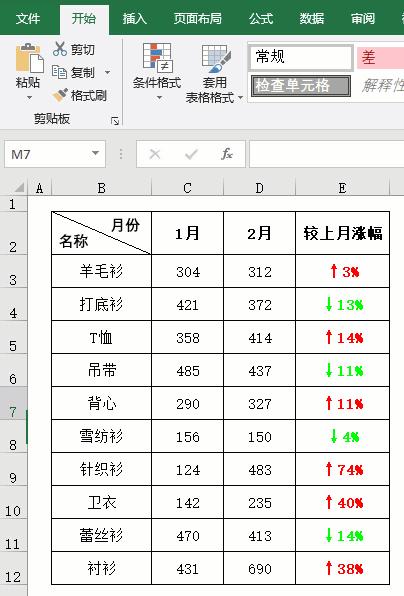
Task: Switch to the 插入 tab
Action: (x=135, y=19)
